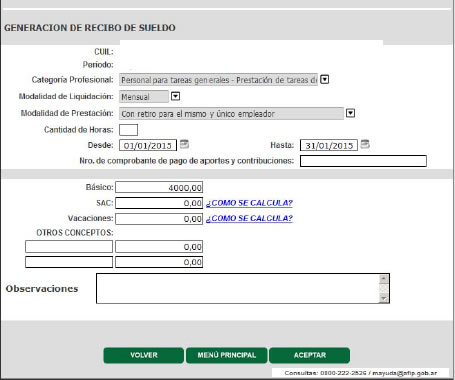Go to MENÚ PRINCIPAL
The image size is (455, 380).
tap(227, 355)
